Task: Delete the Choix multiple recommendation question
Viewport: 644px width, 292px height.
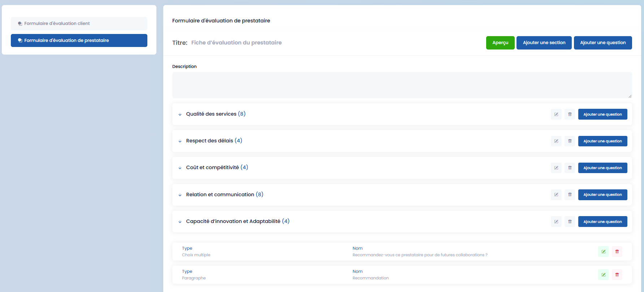Action: (x=617, y=252)
